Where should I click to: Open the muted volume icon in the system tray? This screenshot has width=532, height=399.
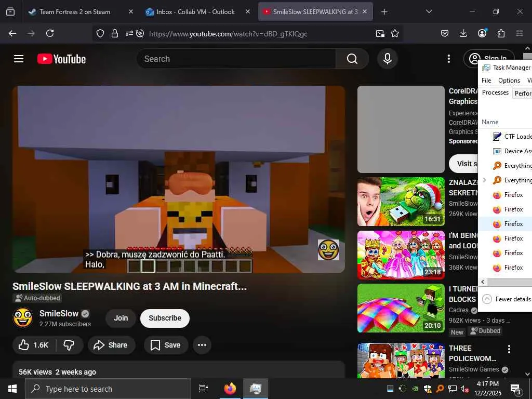click(464, 389)
